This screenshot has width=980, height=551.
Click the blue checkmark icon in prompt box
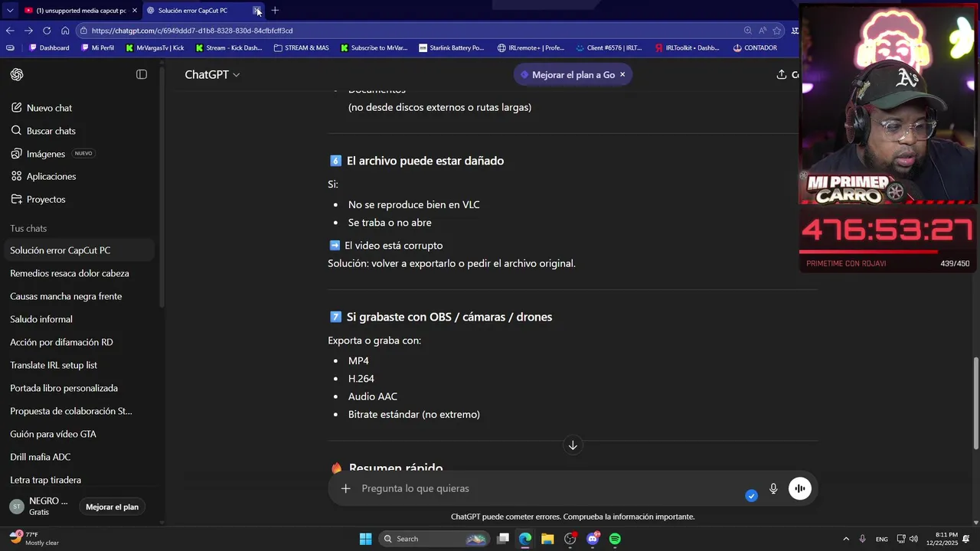751,496
